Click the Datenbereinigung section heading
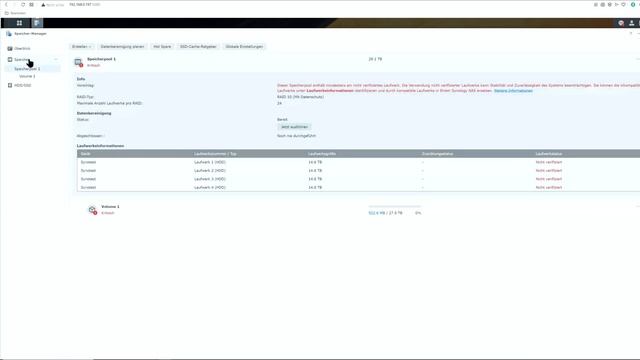The width and height of the screenshot is (640, 360). pyautogui.click(x=94, y=113)
